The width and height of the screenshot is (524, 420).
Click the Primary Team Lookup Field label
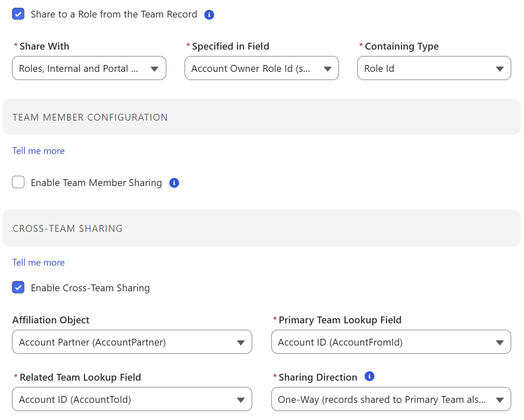coord(340,320)
